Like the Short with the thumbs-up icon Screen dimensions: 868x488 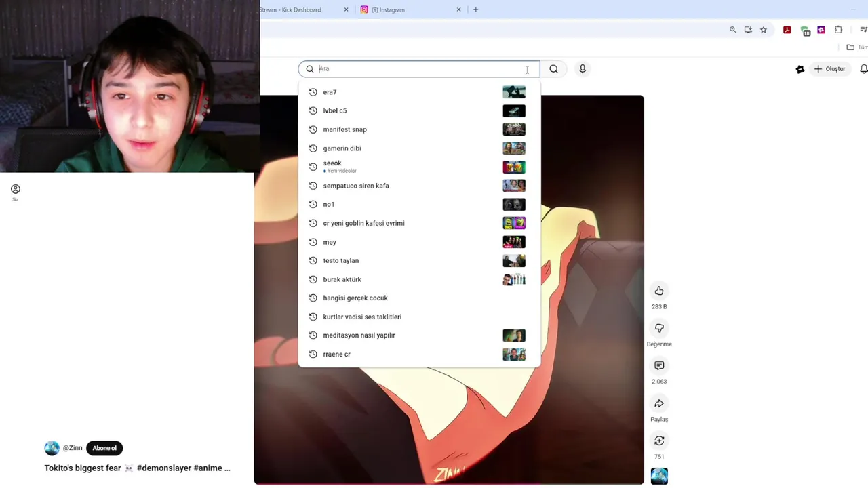659,291
